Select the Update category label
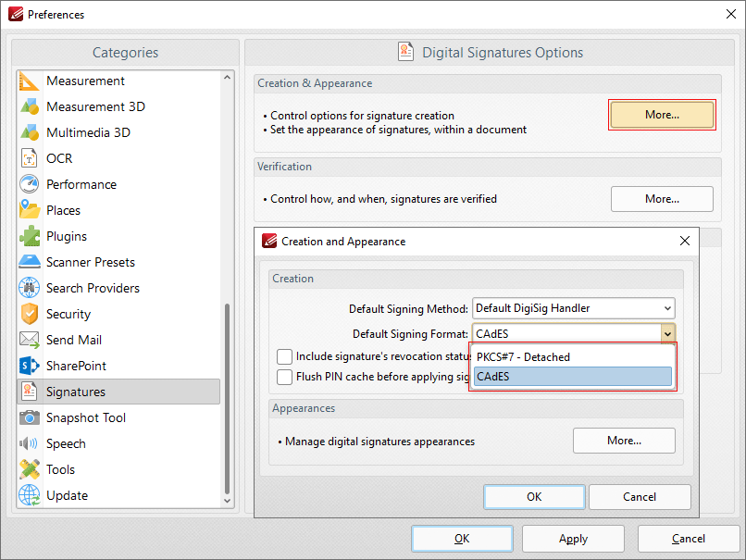746x560 pixels. [67, 496]
